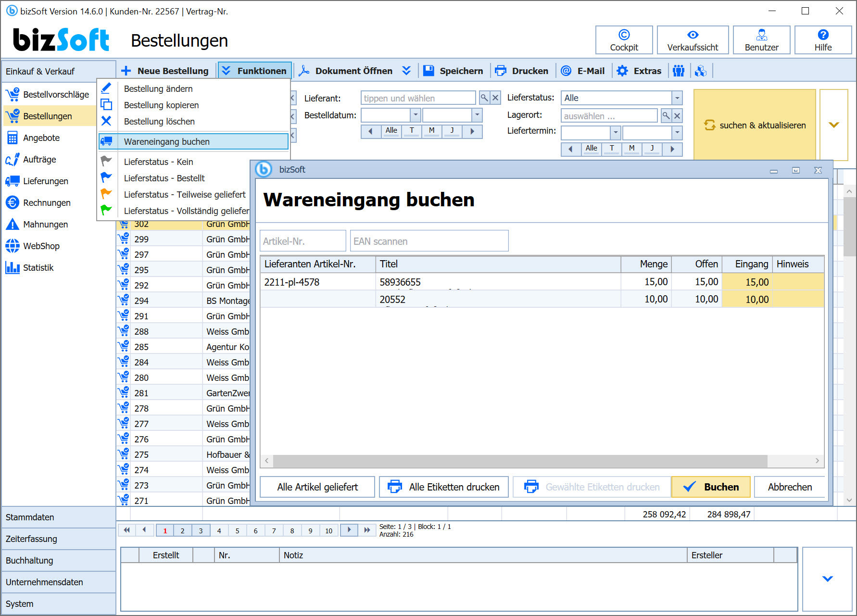Click Abbrechen in dialog
857x616 pixels.
(x=790, y=487)
